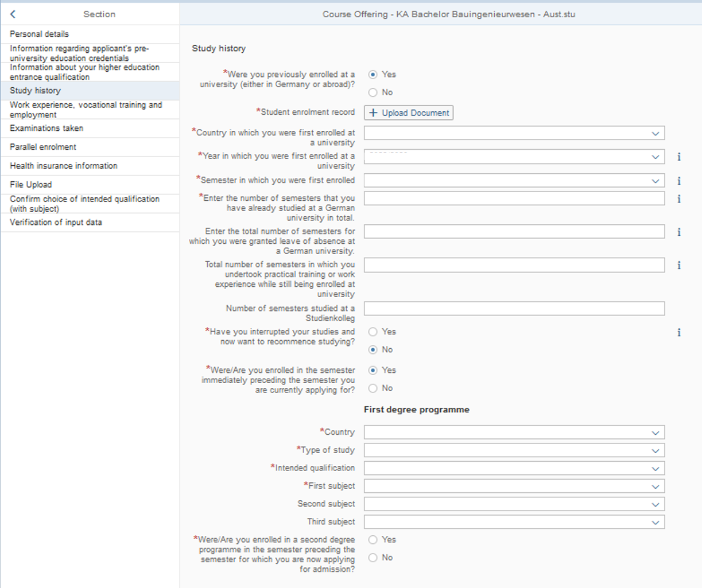Go to Personal details section
This screenshot has height=588, width=702.
point(39,34)
